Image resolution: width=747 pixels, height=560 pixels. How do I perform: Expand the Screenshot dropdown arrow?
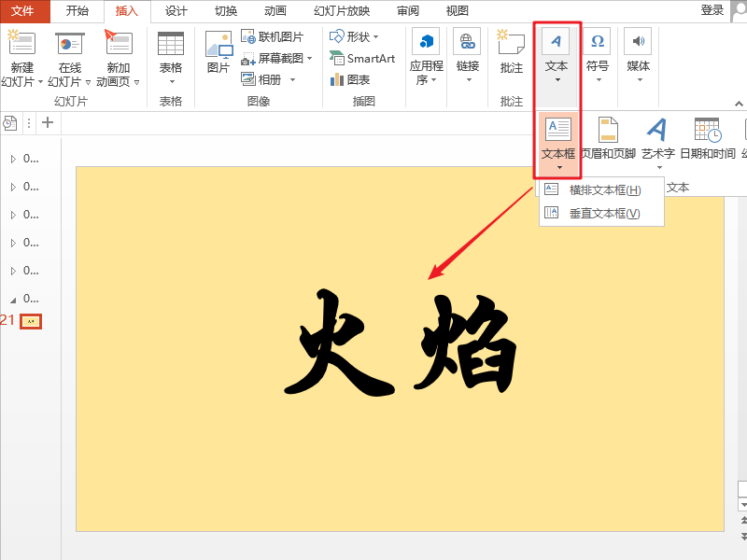point(310,59)
